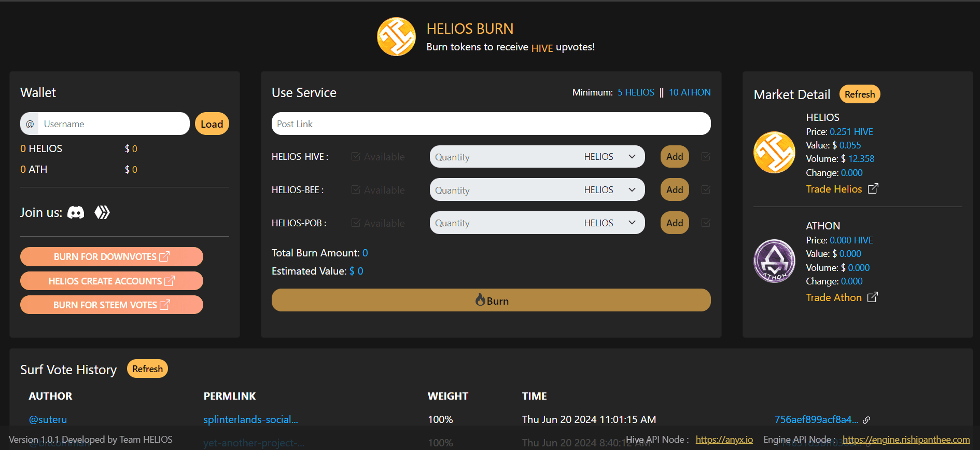Viewport: 980px width, 450px height.
Task: Open the https://anyx.io node link
Action: 724,440
